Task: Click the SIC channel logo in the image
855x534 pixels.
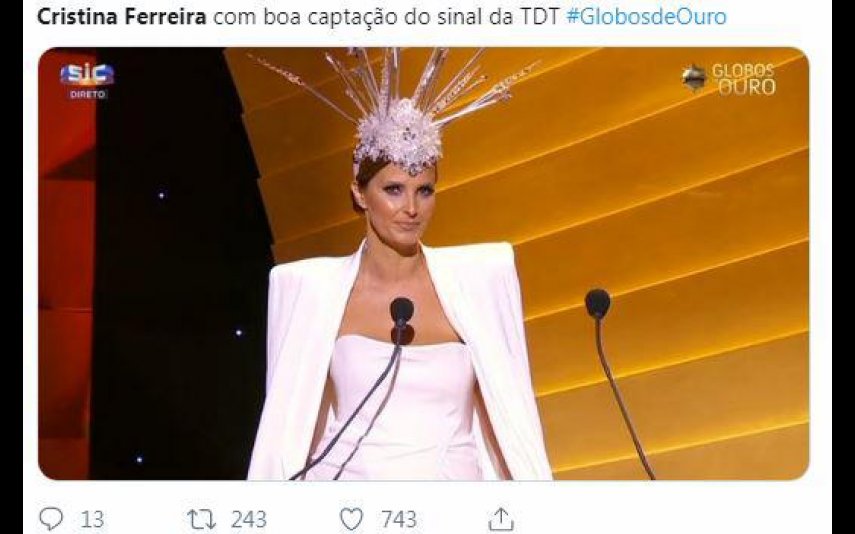Action: coord(87,74)
